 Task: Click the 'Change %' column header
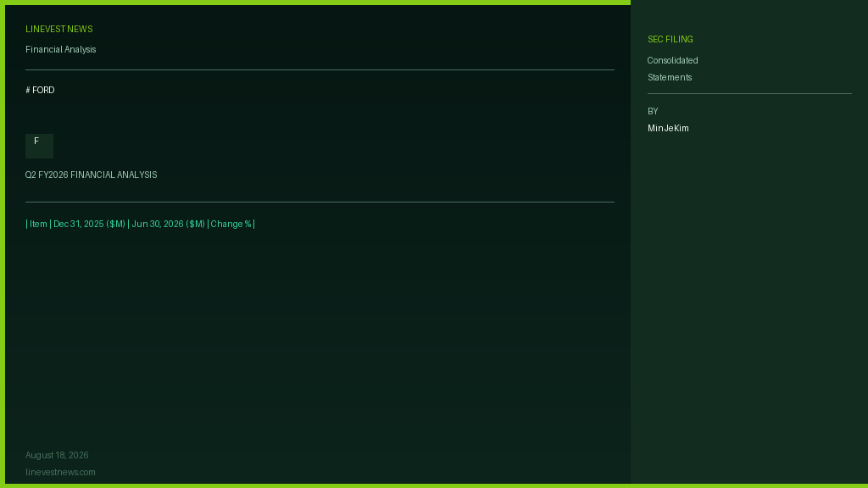pyautogui.click(x=231, y=224)
